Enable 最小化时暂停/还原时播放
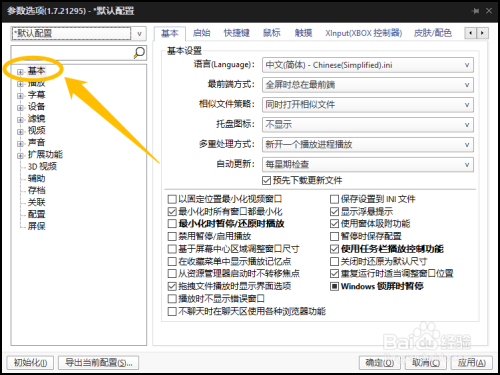500x375 pixels. (172, 224)
